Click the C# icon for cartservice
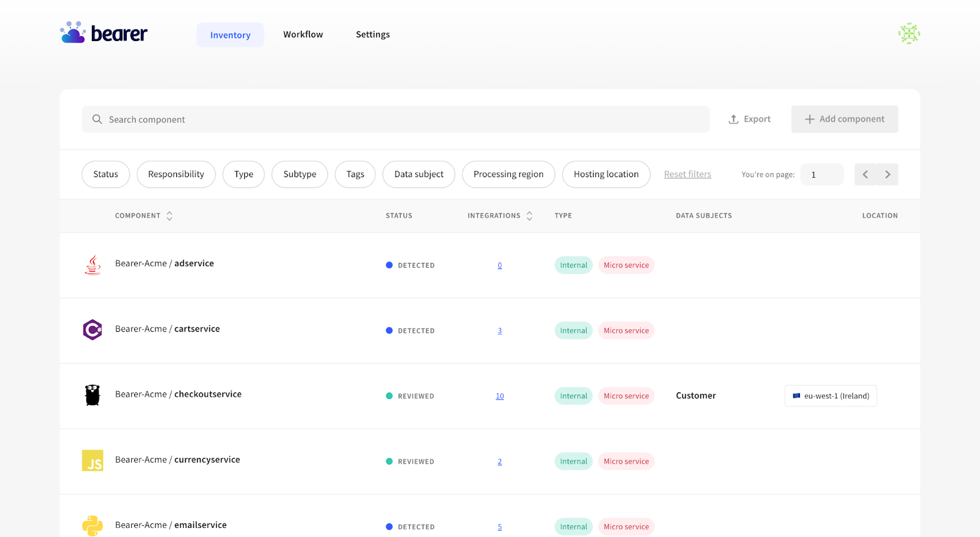The image size is (980, 537). [92, 330]
